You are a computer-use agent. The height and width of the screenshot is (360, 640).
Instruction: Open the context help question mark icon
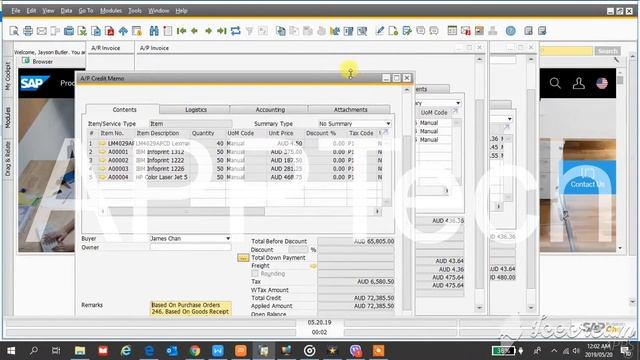511,31
